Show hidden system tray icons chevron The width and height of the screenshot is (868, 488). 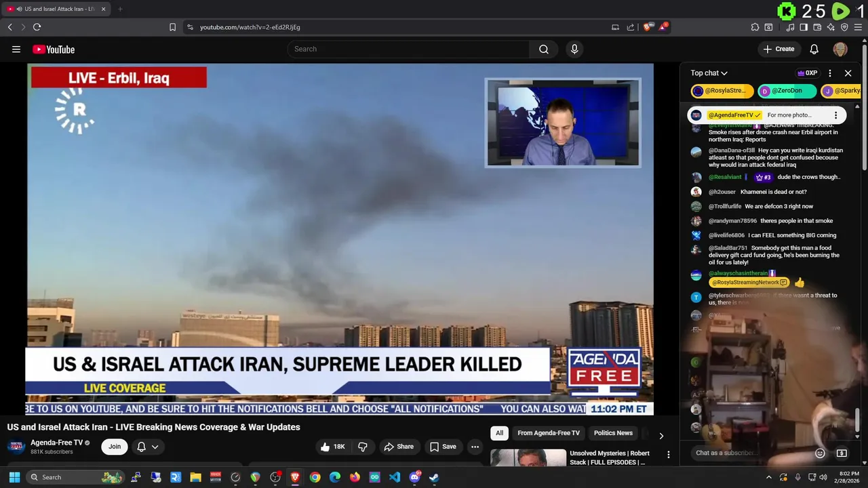coord(769,477)
